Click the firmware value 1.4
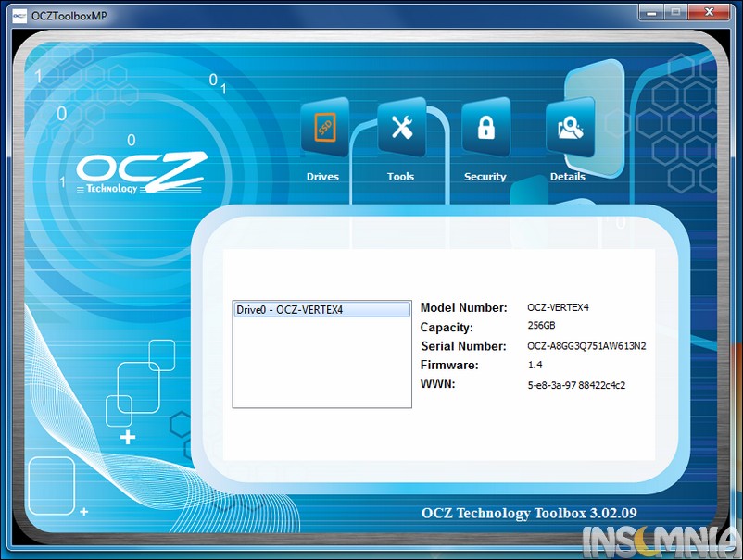The height and width of the screenshot is (560, 743). (x=535, y=365)
